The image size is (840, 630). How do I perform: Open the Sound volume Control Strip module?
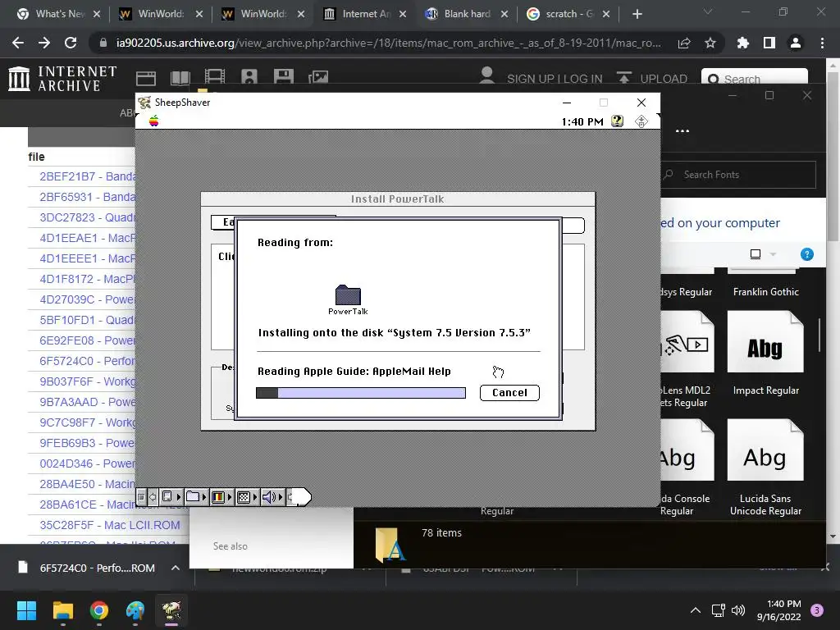coord(269,496)
